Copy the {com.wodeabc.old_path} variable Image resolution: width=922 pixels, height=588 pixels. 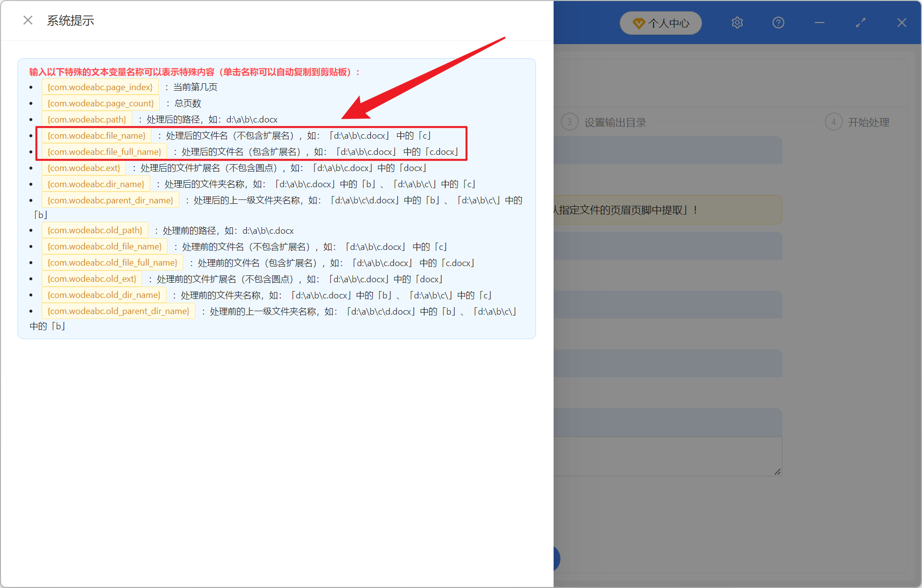[95, 230]
